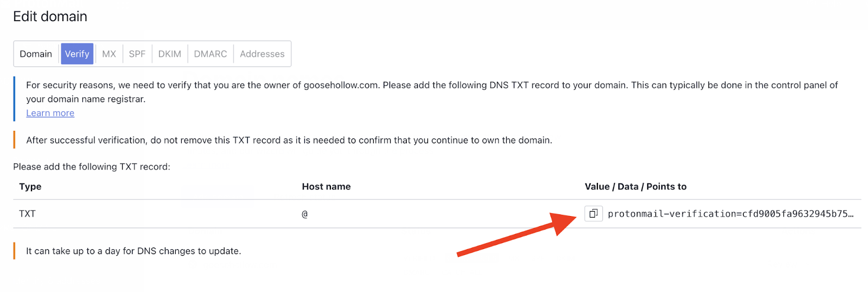
Task: Click the 'Please add the following TXT record' text
Action: pyautogui.click(x=92, y=167)
